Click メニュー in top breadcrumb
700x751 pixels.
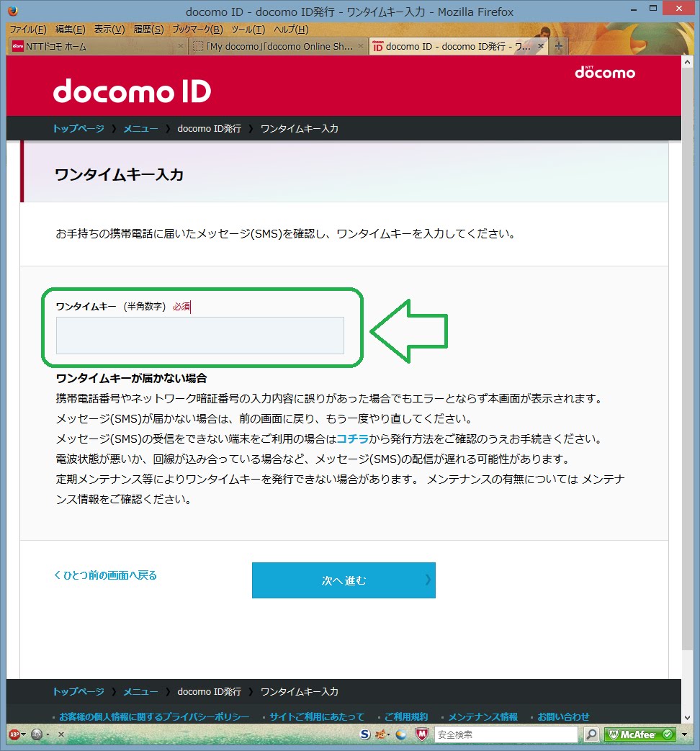(140, 128)
